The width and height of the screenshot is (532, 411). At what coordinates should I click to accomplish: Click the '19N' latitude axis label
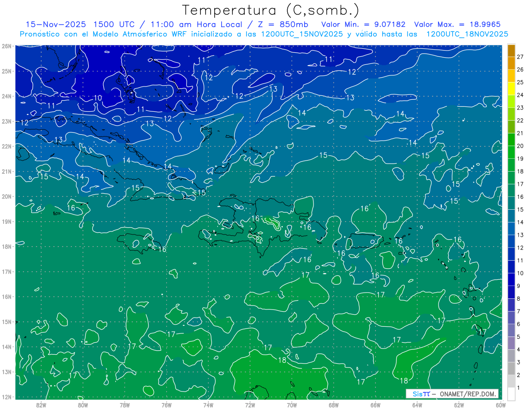pyautogui.click(x=6, y=221)
